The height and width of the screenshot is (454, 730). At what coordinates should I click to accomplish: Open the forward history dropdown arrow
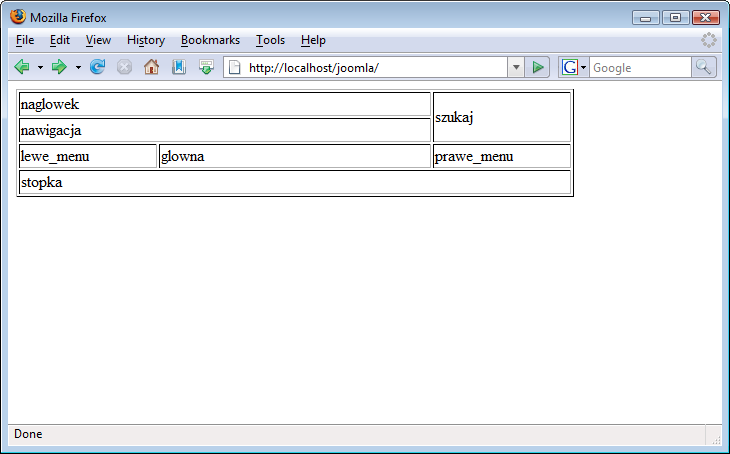pos(78,67)
